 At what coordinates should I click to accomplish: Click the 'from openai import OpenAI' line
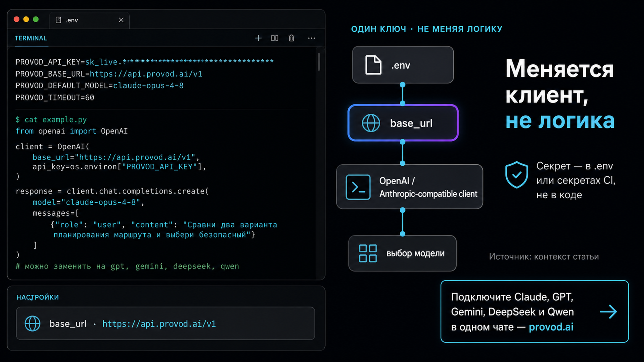click(72, 131)
